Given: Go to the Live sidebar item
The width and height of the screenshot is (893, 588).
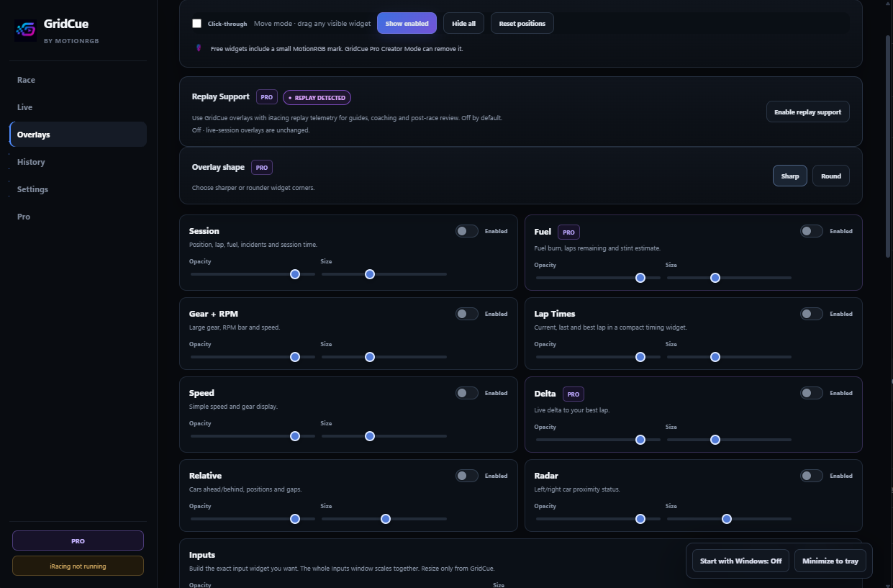Looking at the screenshot, I should point(78,107).
